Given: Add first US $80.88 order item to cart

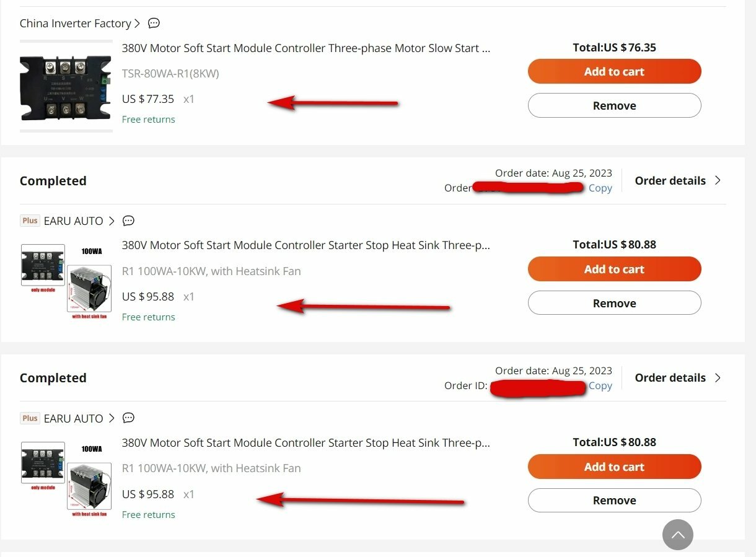Looking at the screenshot, I should 614,269.
